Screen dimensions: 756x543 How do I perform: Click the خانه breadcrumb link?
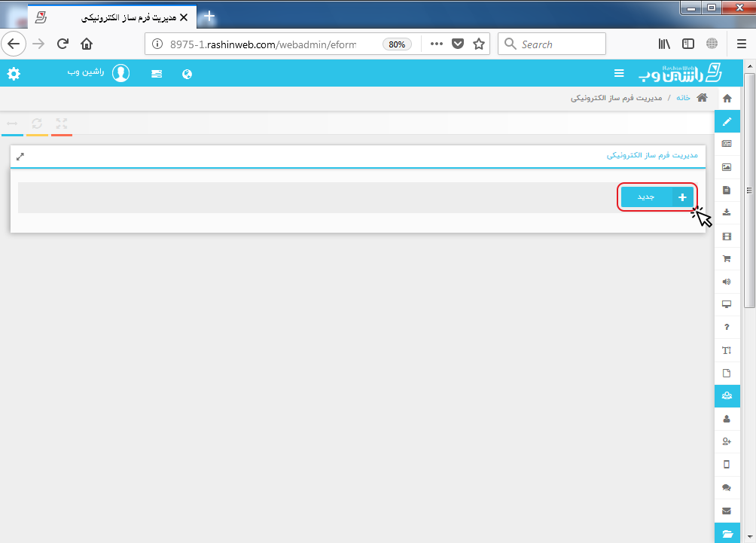coord(683,97)
